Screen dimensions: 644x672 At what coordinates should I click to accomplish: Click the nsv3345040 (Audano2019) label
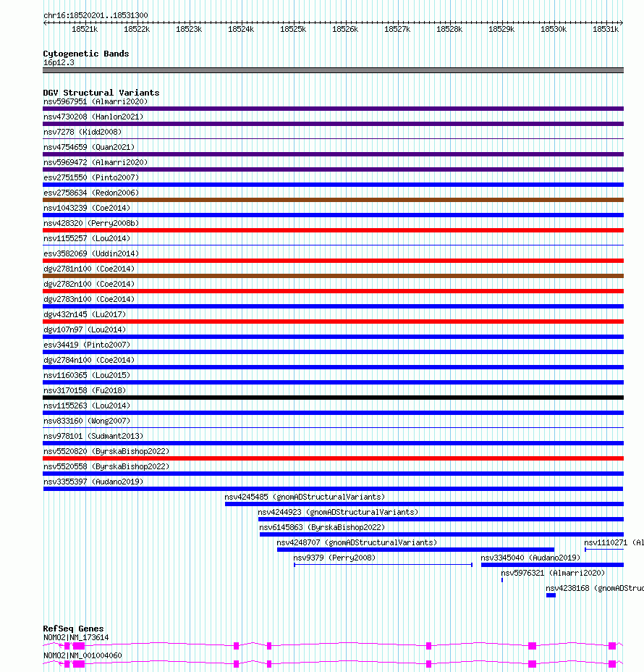pyautogui.click(x=530, y=558)
